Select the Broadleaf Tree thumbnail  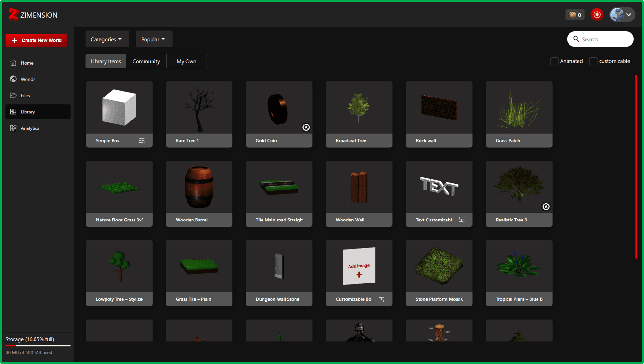(359, 108)
